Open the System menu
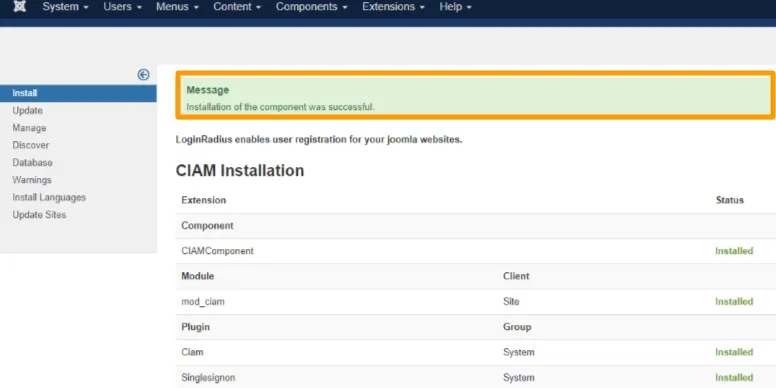This screenshot has height=388, width=776. coord(65,7)
